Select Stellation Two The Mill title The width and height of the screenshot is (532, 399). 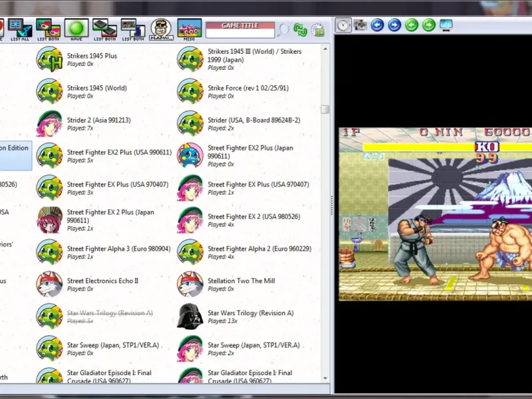click(x=241, y=281)
